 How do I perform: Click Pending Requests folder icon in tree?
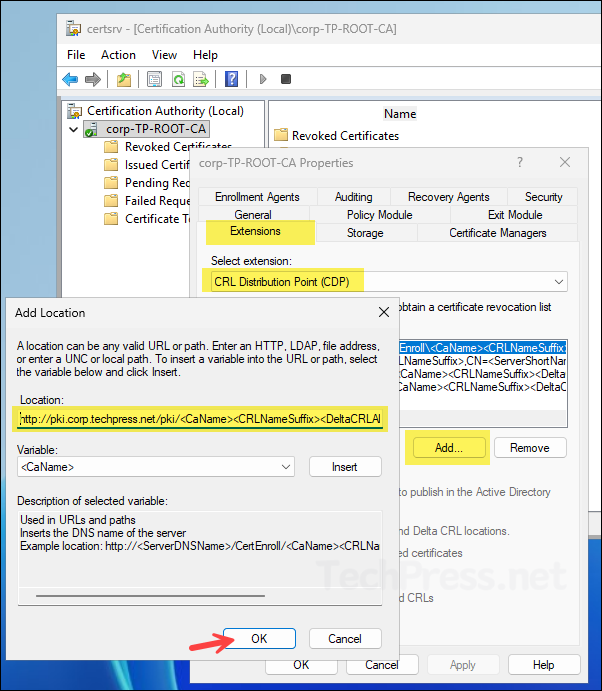(x=111, y=182)
